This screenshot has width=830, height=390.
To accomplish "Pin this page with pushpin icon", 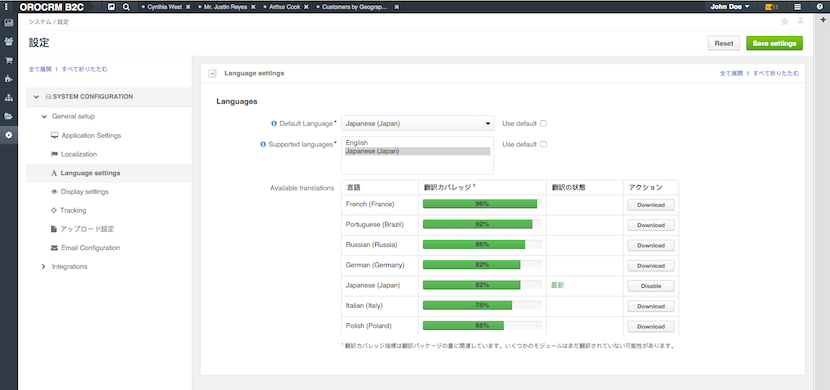I will 800,21.
